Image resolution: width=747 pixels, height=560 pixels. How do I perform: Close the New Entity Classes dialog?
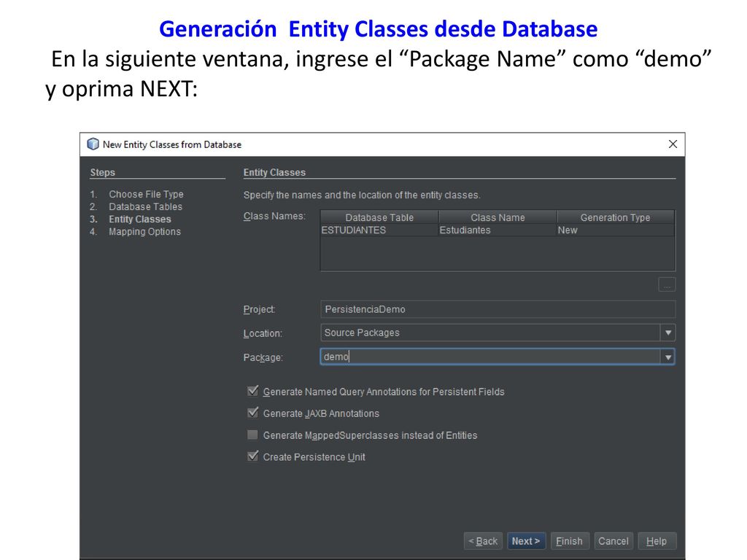pyautogui.click(x=673, y=144)
